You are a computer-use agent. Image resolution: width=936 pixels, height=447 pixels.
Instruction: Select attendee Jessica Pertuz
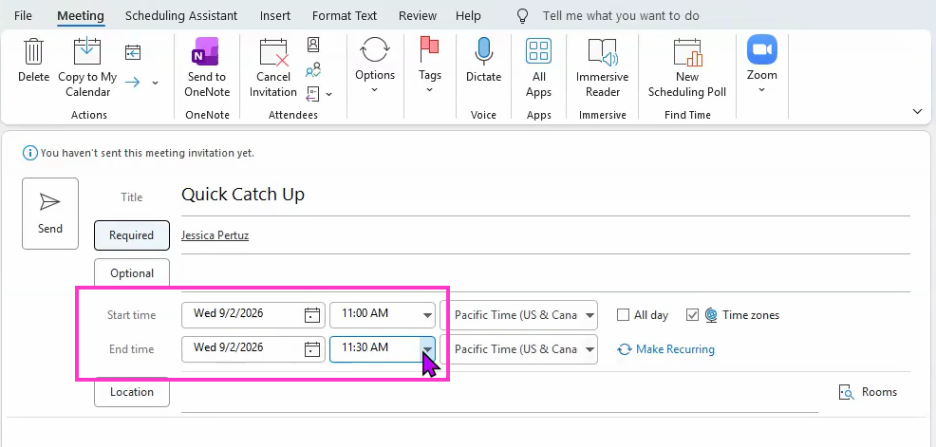[x=215, y=236]
